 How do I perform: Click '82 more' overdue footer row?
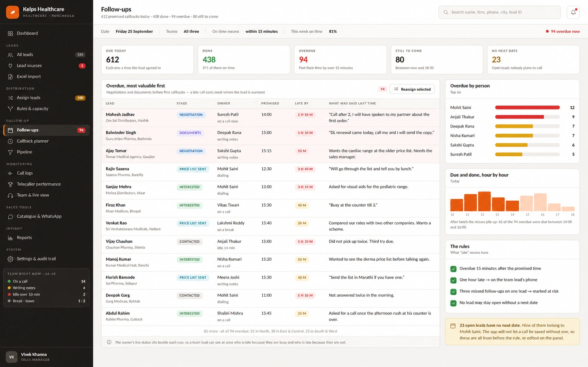[270, 331]
